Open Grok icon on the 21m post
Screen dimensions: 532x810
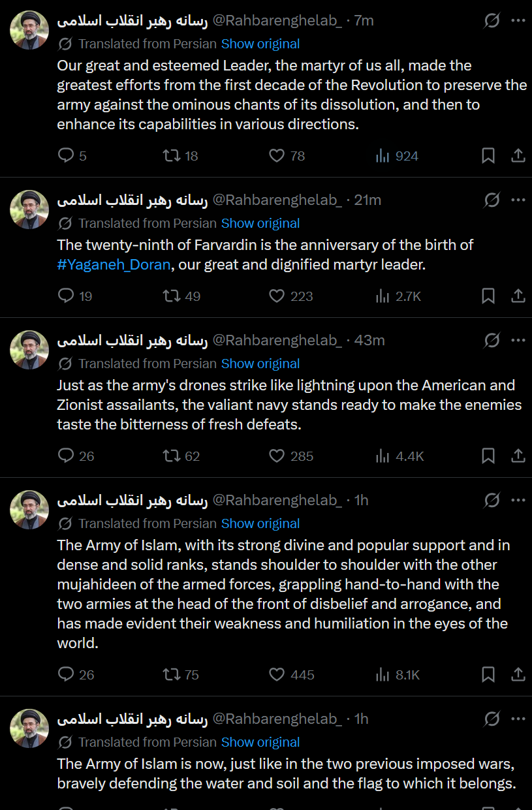click(492, 200)
